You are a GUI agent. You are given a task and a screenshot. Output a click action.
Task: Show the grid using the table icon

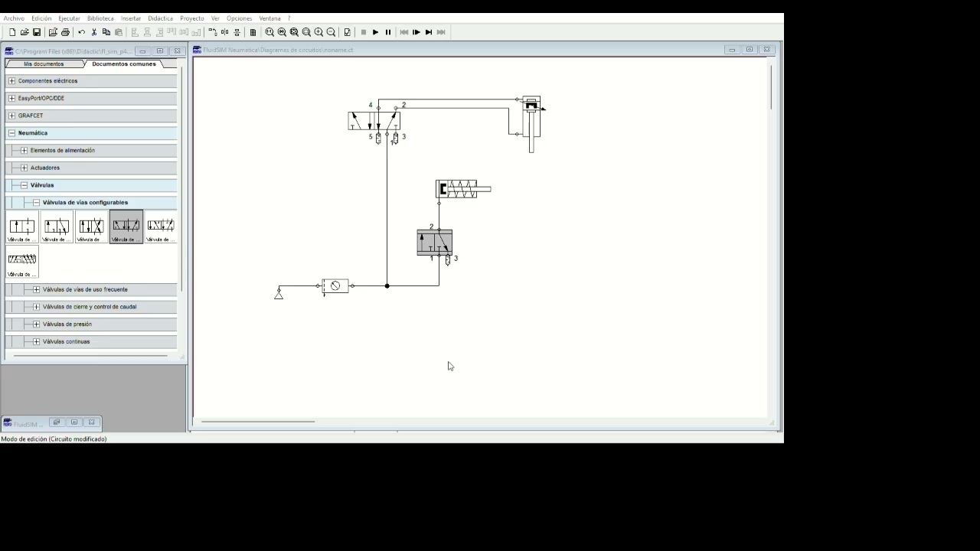[x=253, y=32]
